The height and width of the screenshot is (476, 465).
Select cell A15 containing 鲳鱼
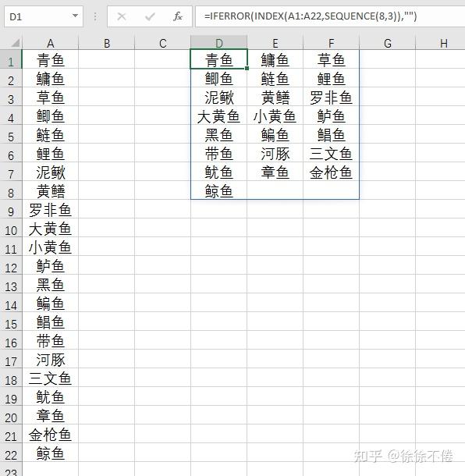click(x=51, y=321)
